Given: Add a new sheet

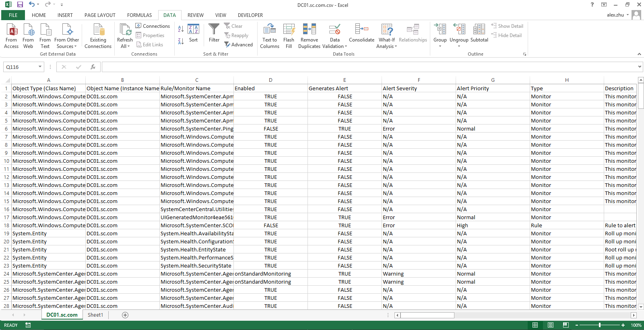Looking at the screenshot, I should tap(125, 315).
